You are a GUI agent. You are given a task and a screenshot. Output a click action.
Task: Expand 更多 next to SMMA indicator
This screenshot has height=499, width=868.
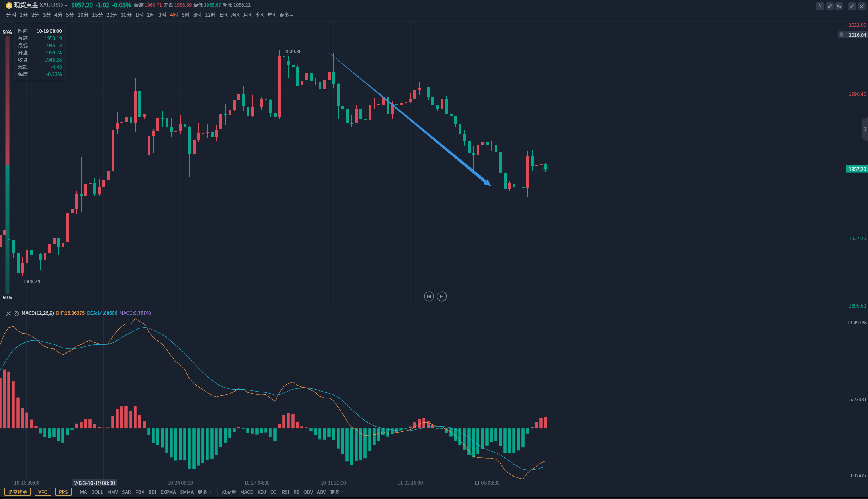tap(205, 492)
